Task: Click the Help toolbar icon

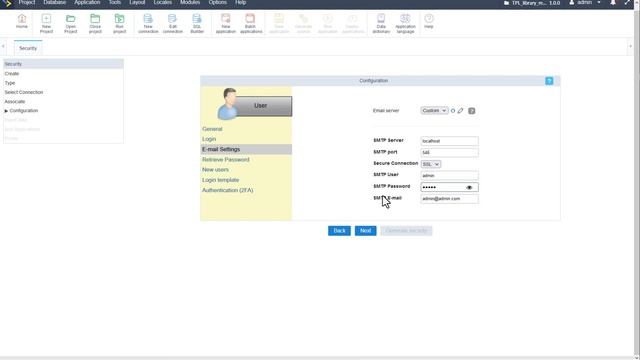Action: click(429, 21)
